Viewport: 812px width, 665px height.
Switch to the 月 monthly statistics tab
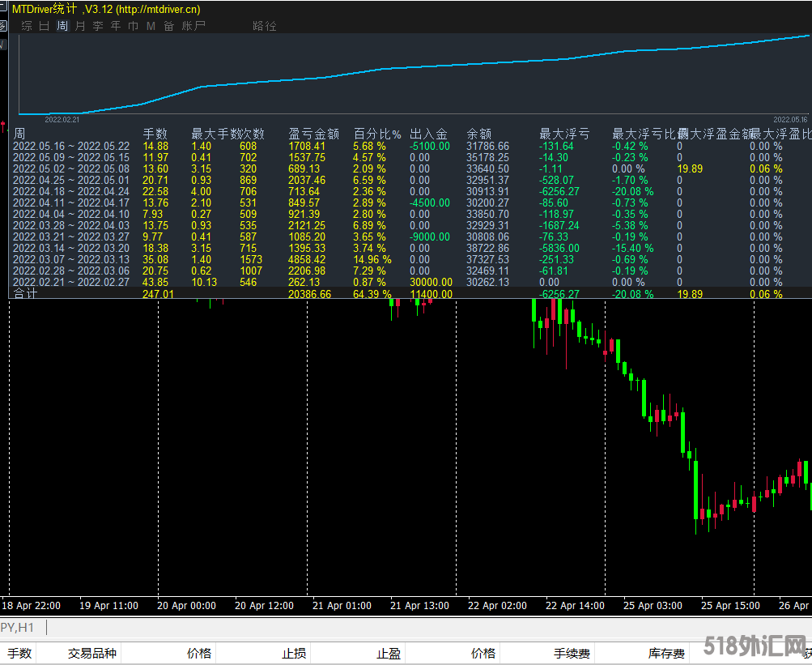point(80,26)
